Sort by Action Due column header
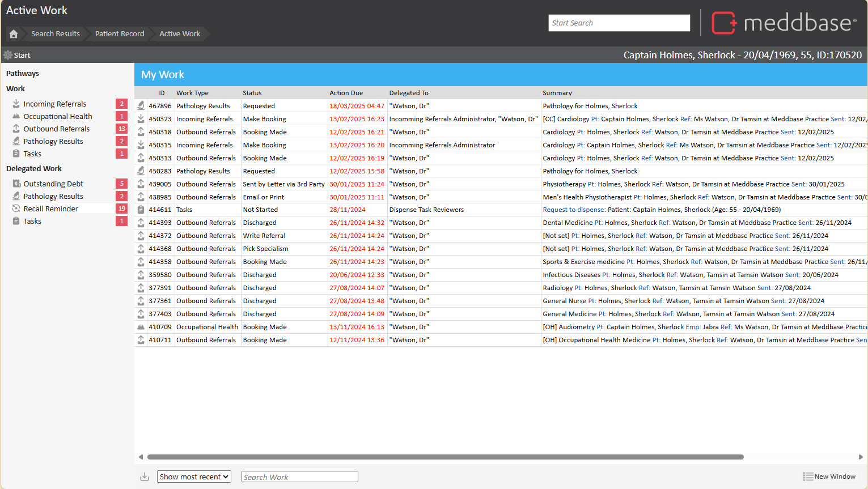 [x=346, y=93]
